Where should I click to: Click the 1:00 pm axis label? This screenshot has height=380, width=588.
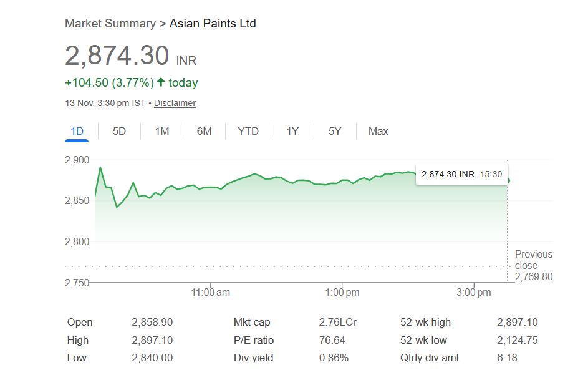point(342,292)
